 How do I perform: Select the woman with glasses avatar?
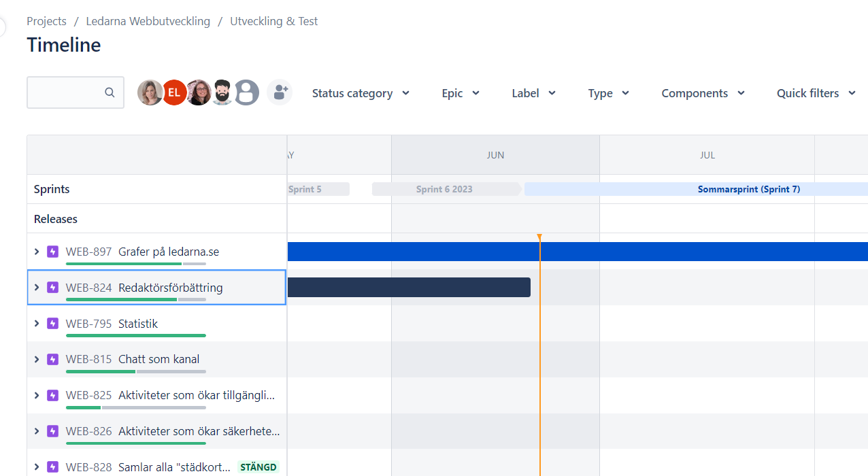[x=199, y=92]
